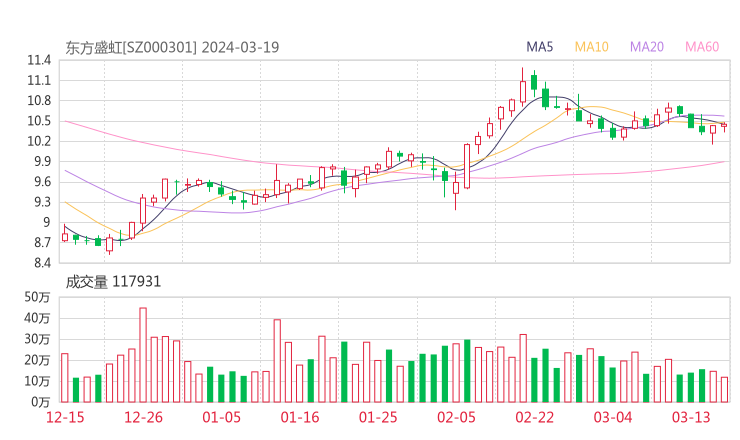Click the 40万 volume axis label
The width and height of the screenshot is (740, 440).
[x=37, y=318]
